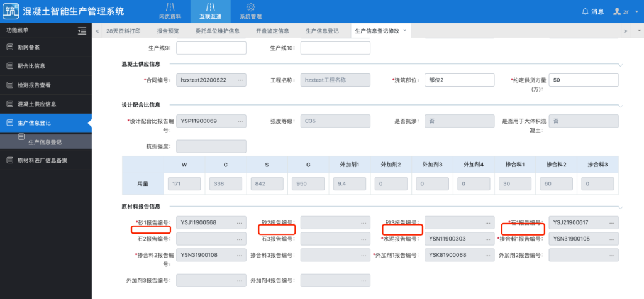Switch to the 28天资料打印 tab
The height and width of the screenshot is (299, 644).
[x=123, y=31]
